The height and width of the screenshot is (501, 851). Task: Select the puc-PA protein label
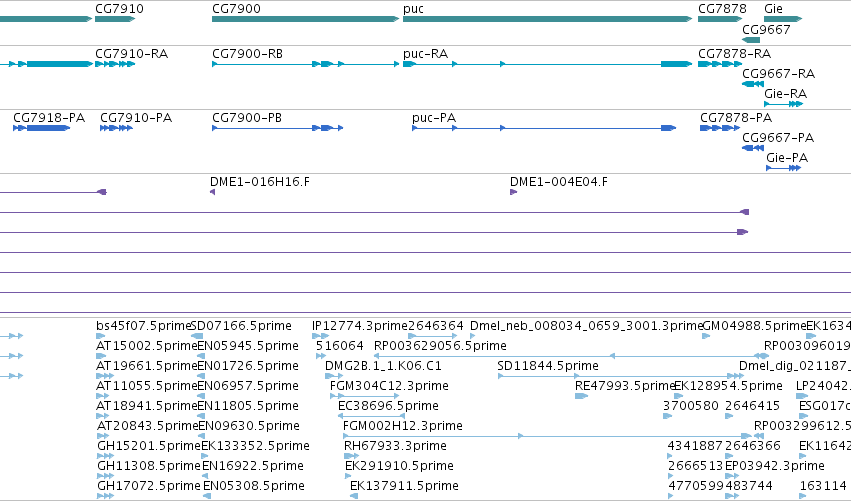pyautogui.click(x=434, y=118)
